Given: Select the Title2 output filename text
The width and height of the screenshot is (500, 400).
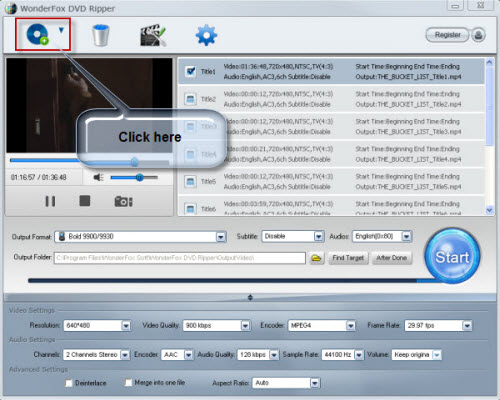Looking at the screenshot, I should (x=408, y=104).
